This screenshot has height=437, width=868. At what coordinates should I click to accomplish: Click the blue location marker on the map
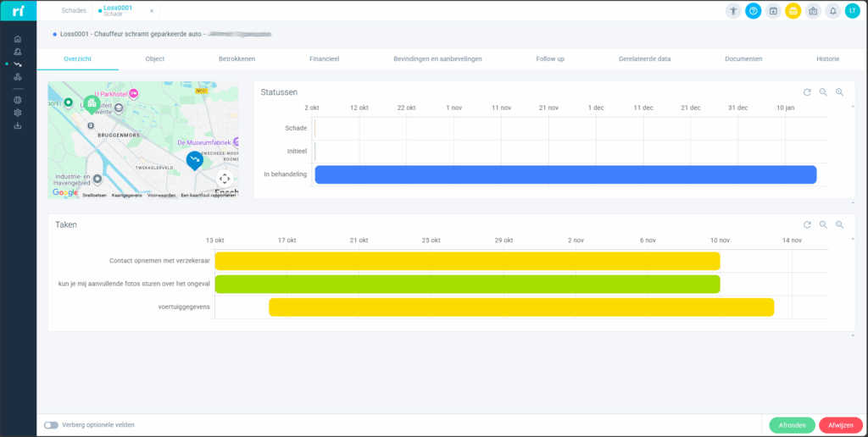tap(195, 159)
